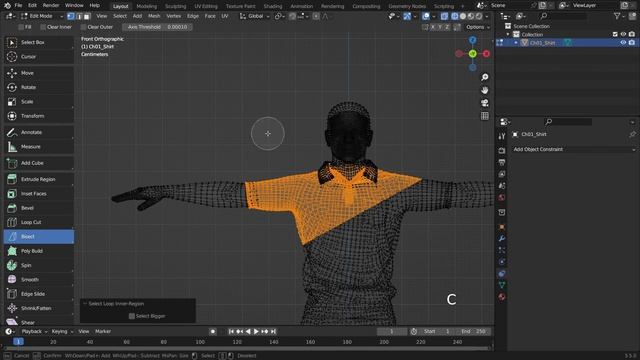The image size is (640, 360).
Task: Open the Render menu
Action: click(x=51, y=5)
